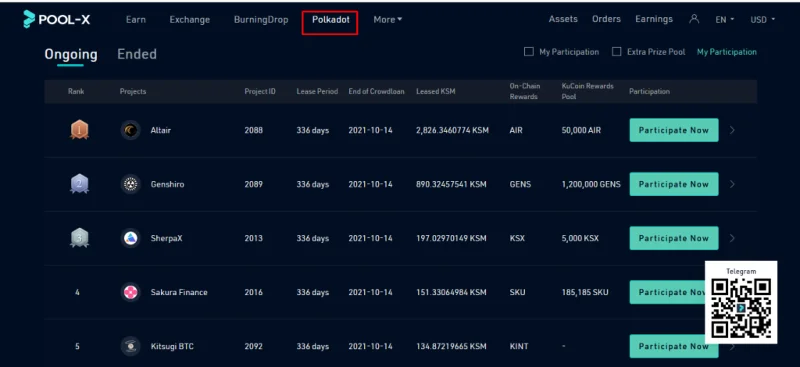Viewport: 800px width, 367px height.
Task: Click the Altair project name
Action: coord(161,130)
